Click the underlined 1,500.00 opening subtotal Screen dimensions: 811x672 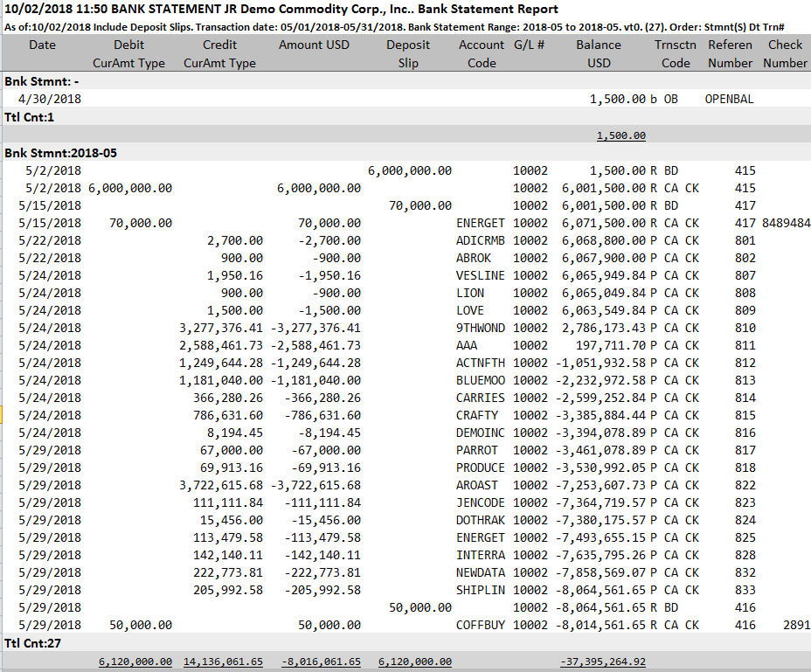click(x=621, y=135)
